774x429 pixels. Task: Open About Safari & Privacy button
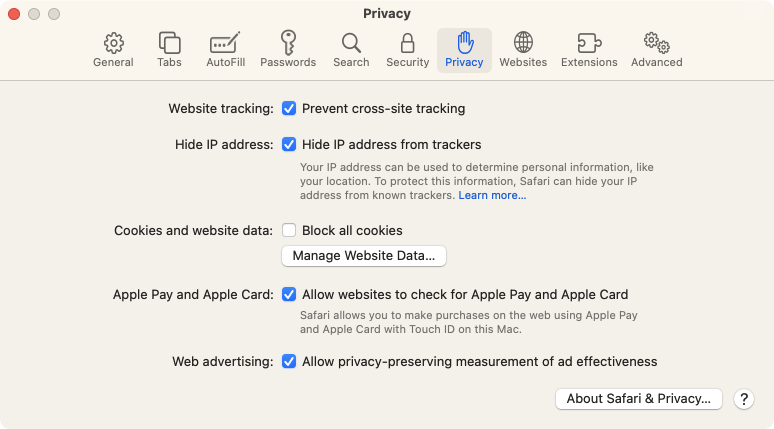(639, 399)
